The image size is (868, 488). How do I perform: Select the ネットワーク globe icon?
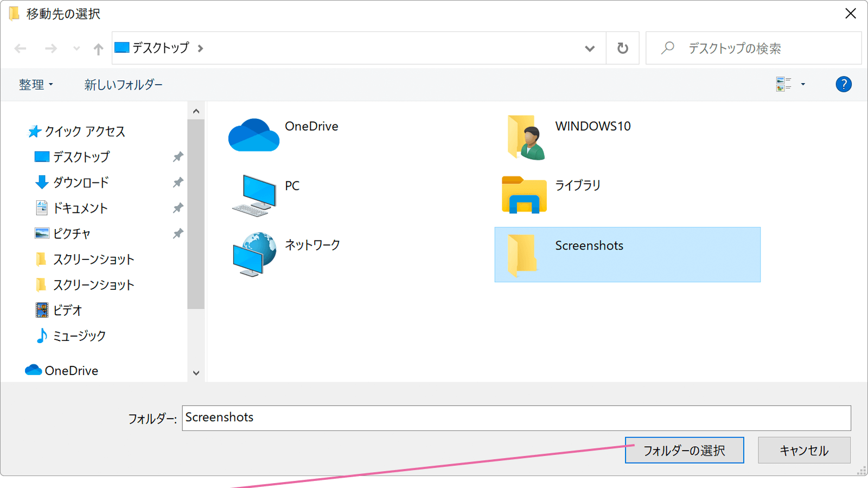tap(254, 255)
